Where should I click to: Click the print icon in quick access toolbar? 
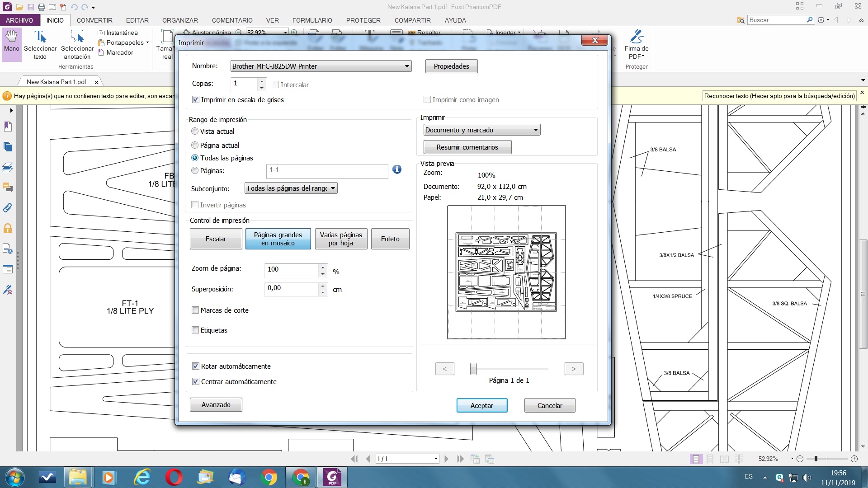(x=42, y=7)
